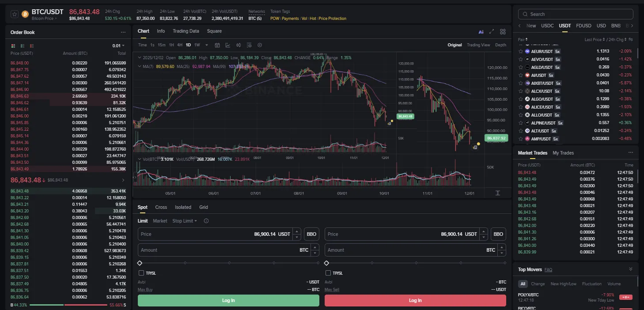Click the market pair Search field
The image size is (644, 310).
[576, 14]
